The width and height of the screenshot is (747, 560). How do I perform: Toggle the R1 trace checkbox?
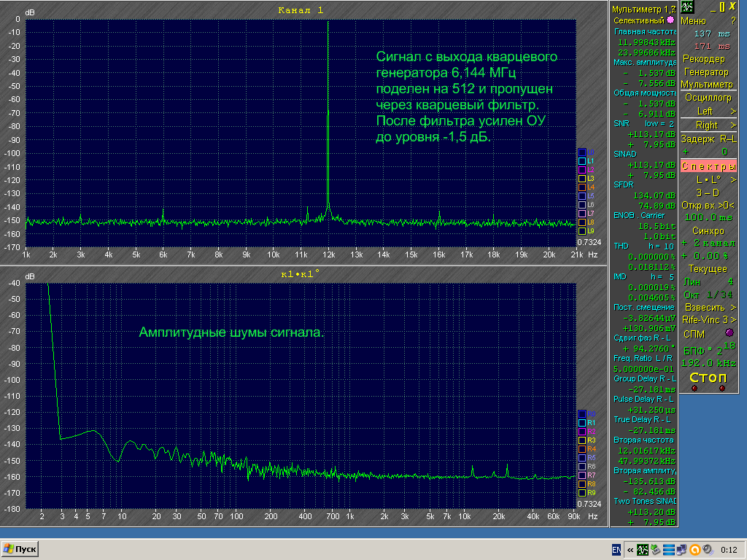pyautogui.click(x=581, y=423)
